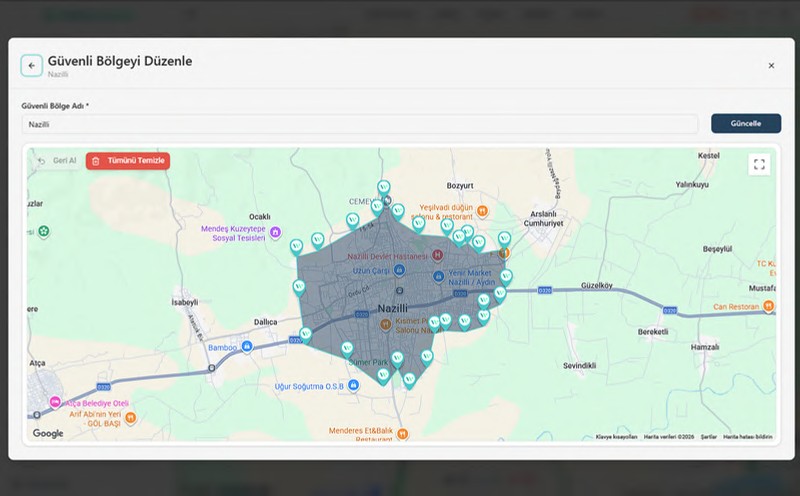Click the Hamzalı place label

705,347
